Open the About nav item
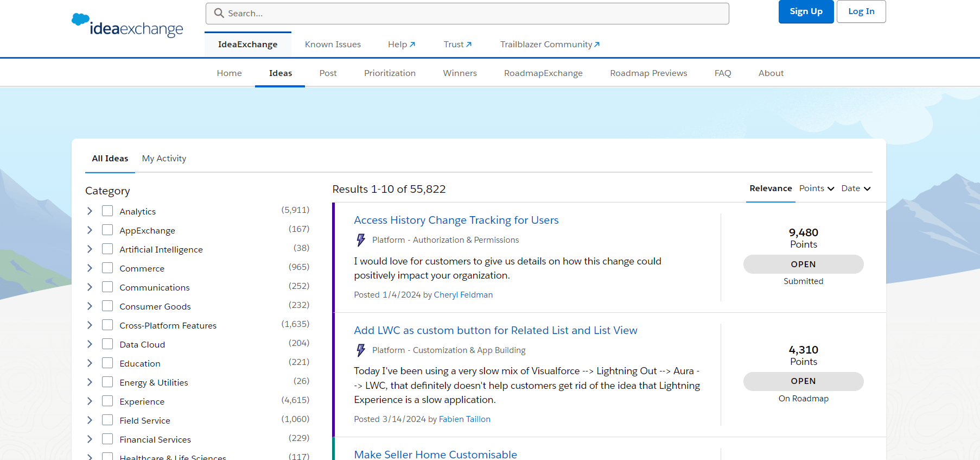 pos(771,73)
